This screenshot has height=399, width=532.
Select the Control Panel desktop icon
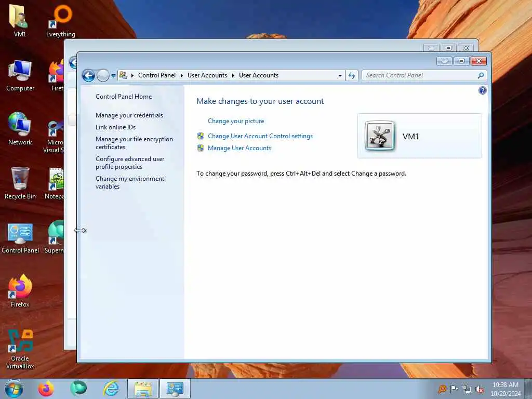coord(20,238)
